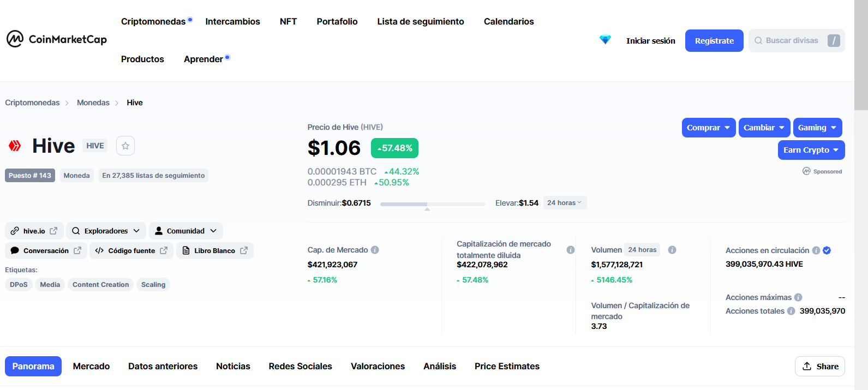Open the Libro Blanco whitepaper link
The height and width of the screenshot is (390, 868).
pyautogui.click(x=215, y=250)
